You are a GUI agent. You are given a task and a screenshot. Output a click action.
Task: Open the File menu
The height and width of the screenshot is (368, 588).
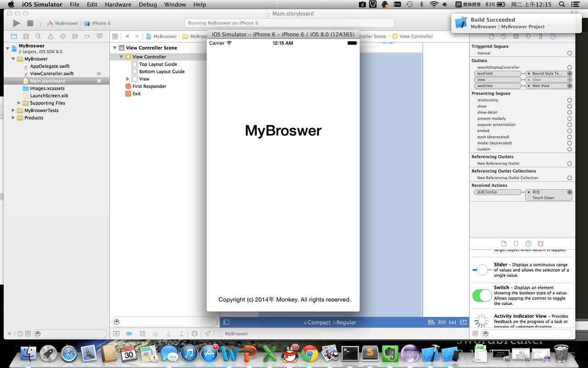point(74,5)
